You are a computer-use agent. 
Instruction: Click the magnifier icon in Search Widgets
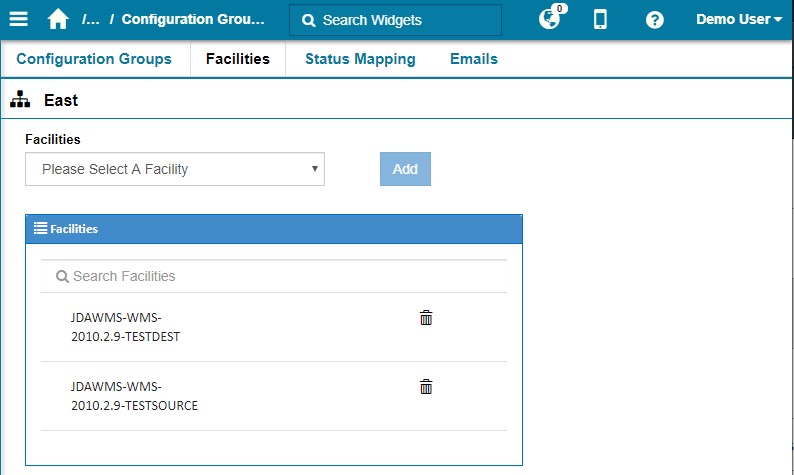click(308, 20)
